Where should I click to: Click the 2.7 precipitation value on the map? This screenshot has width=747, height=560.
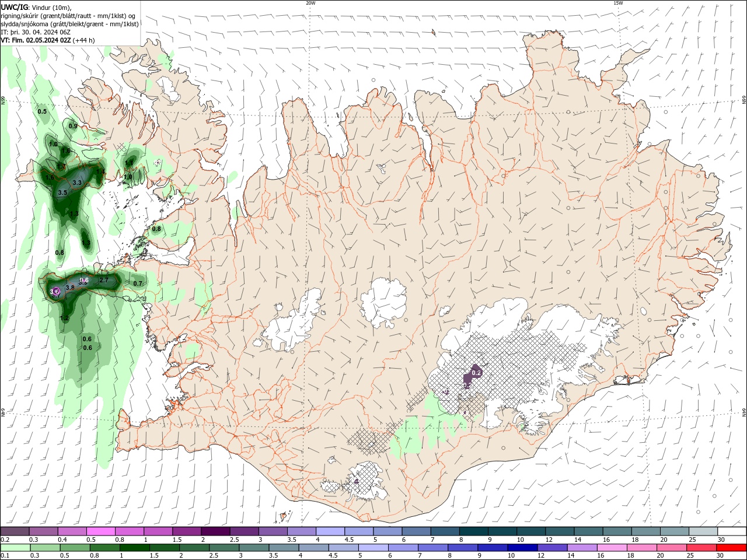pyautogui.click(x=104, y=281)
